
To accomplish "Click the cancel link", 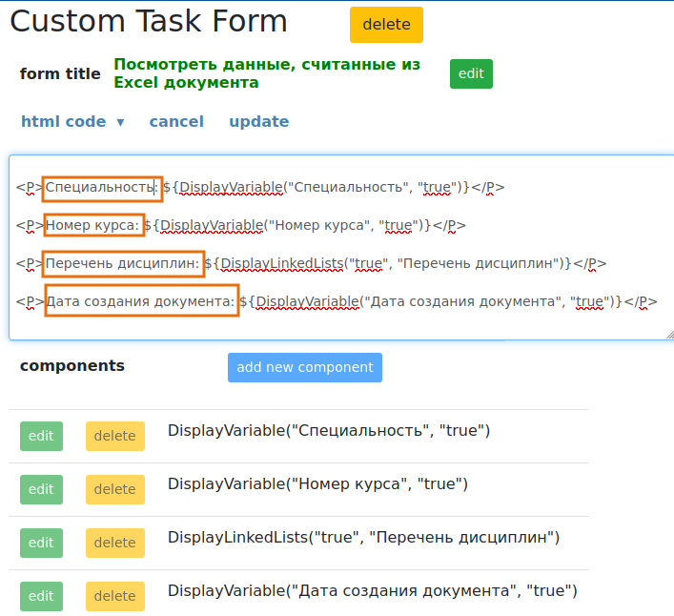I will (x=176, y=122).
